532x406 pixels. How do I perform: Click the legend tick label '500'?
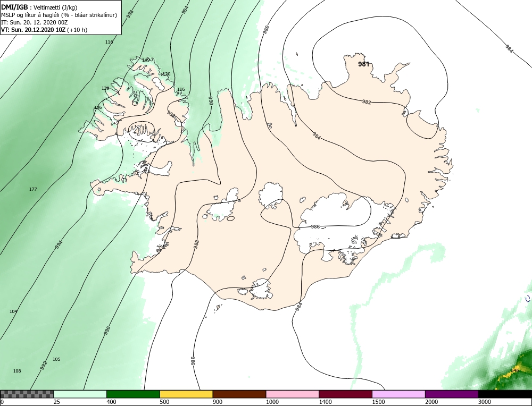(164, 402)
